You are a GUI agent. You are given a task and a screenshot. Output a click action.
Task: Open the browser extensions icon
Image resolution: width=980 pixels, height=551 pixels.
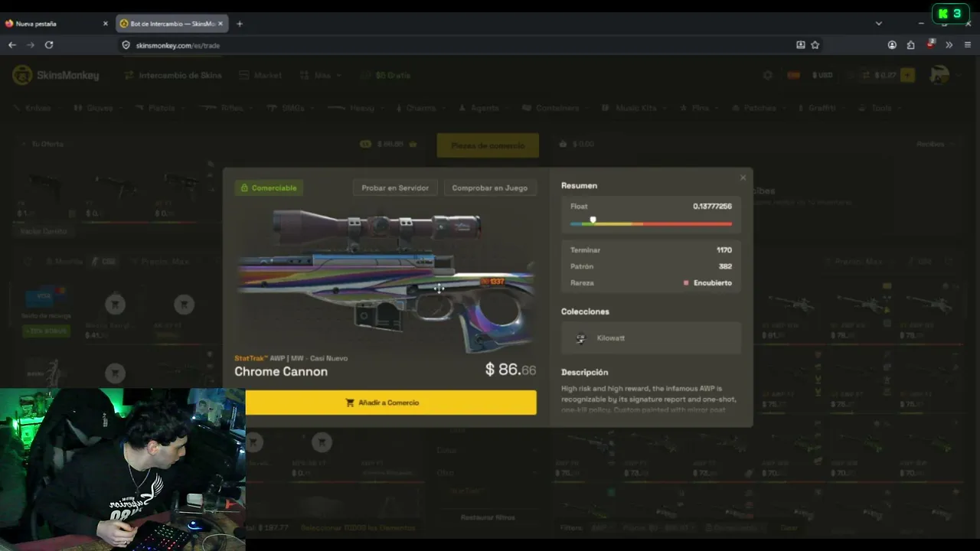[x=910, y=45]
